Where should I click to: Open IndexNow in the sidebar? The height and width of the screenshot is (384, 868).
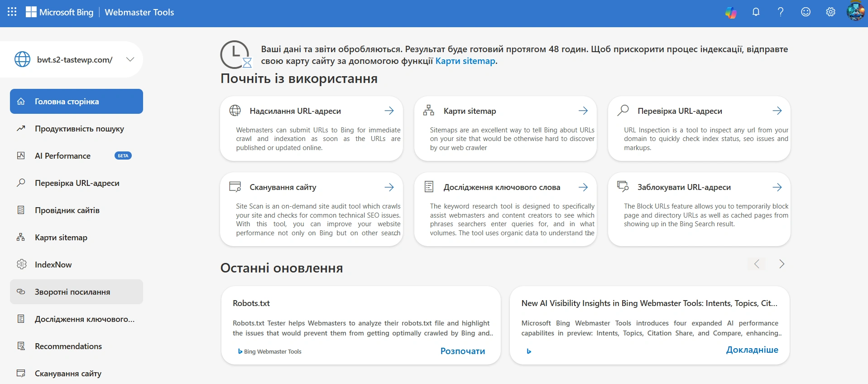pyautogui.click(x=77, y=265)
